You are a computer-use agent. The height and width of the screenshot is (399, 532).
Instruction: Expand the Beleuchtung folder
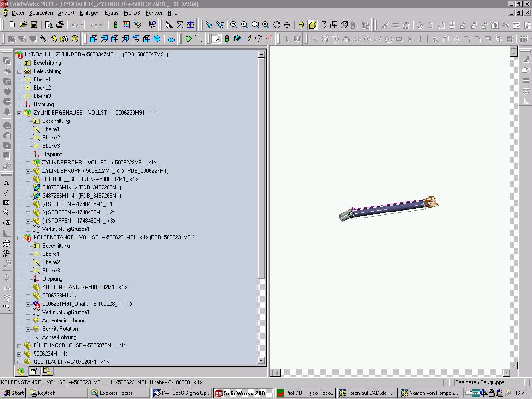point(19,71)
